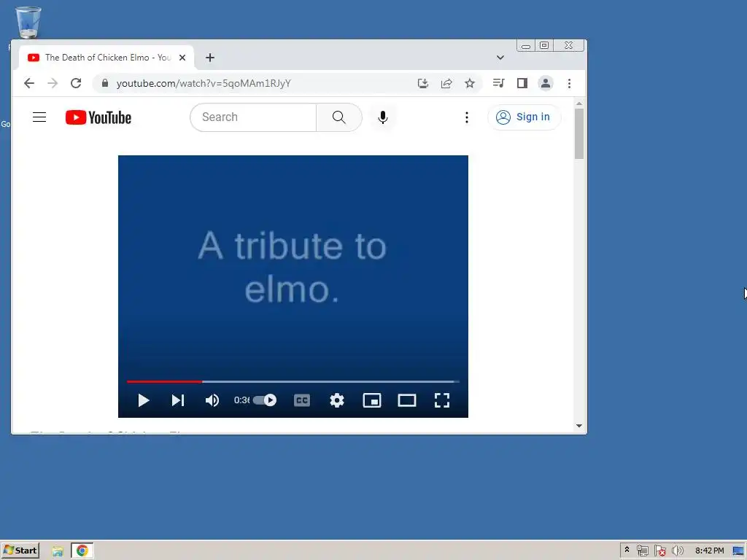Open file explorer from taskbar
747x560 pixels.
click(58, 551)
